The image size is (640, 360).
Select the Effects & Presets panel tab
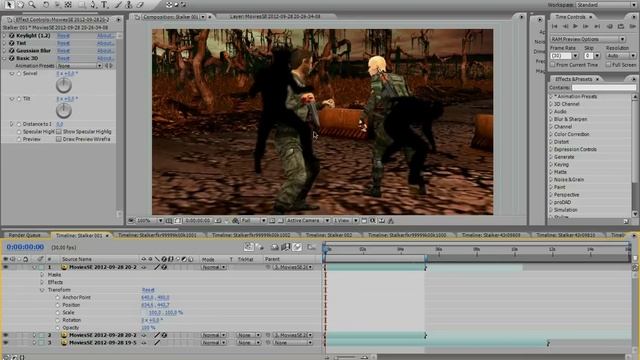point(573,79)
